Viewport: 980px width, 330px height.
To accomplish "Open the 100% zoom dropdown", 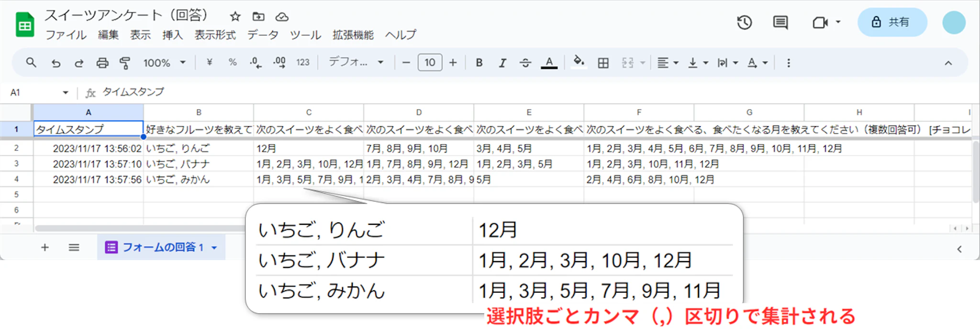I will [164, 63].
